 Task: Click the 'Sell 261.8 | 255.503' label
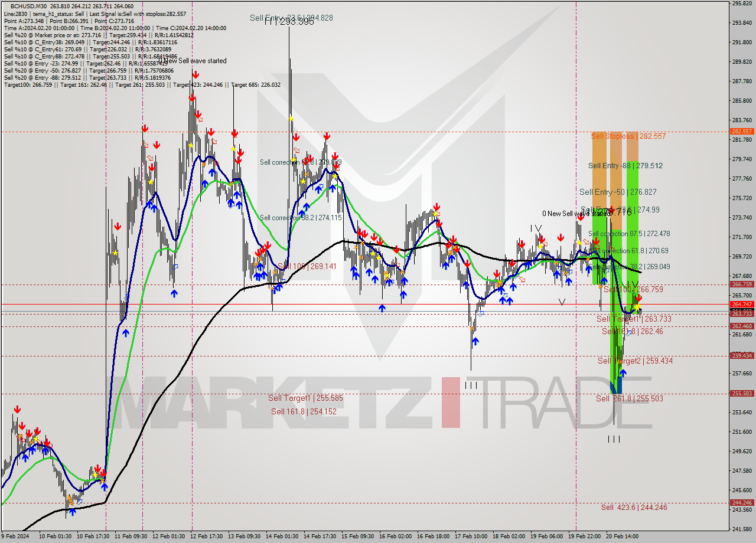(x=630, y=398)
